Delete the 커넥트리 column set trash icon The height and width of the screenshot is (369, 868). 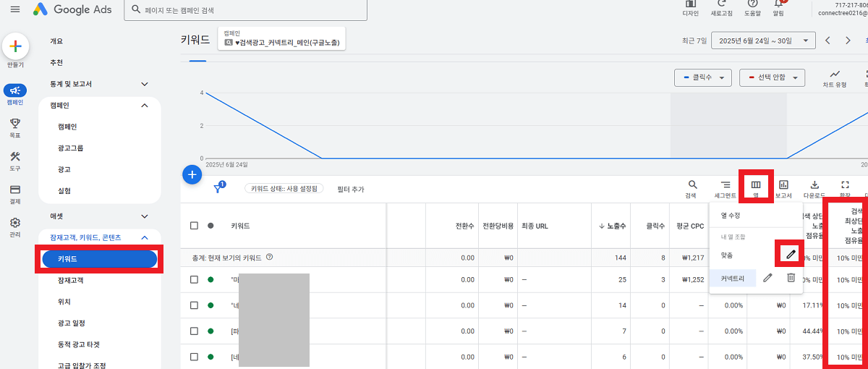(791, 278)
